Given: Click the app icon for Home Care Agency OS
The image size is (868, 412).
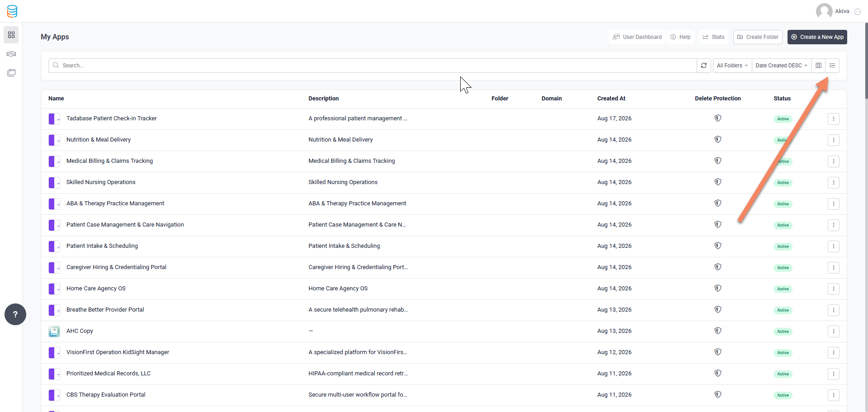Looking at the screenshot, I should (x=54, y=289).
